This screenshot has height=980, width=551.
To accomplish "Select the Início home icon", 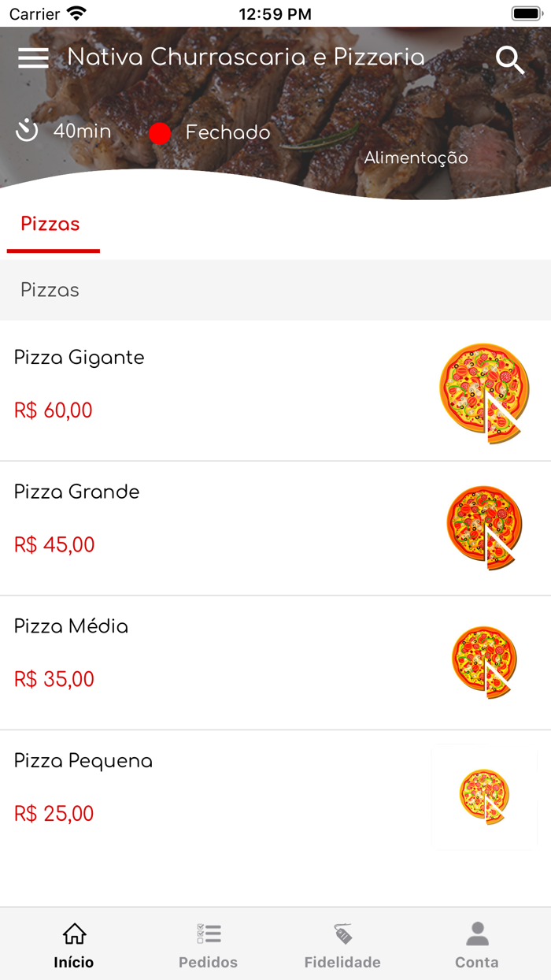I will pyautogui.click(x=73, y=933).
